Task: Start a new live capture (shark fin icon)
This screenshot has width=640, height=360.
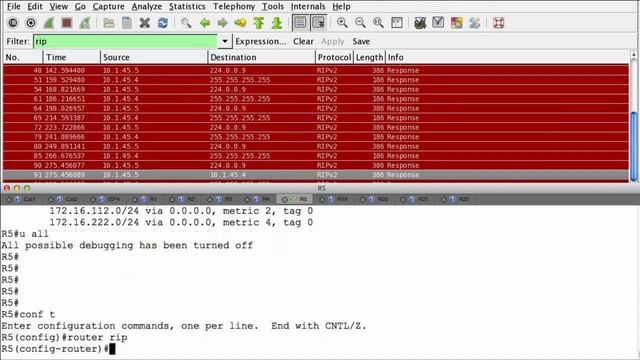Action: [x=49, y=23]
